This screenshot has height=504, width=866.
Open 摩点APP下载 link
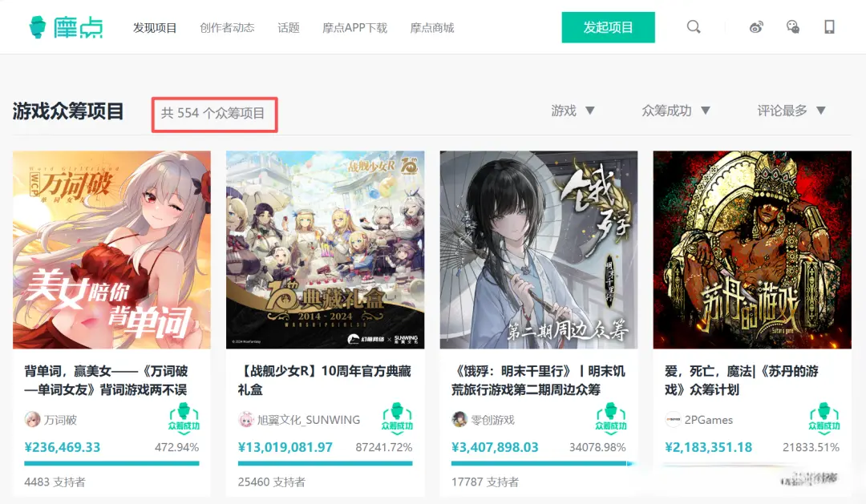354,27
